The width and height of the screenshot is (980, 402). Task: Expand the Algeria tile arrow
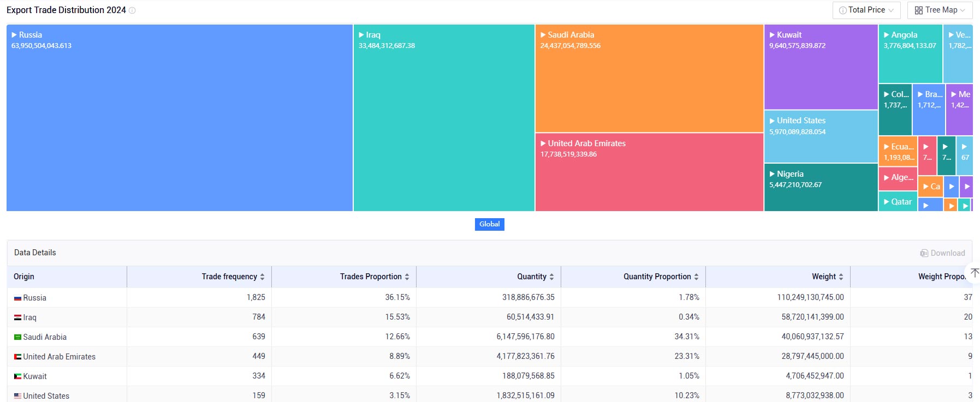[887, 177]
